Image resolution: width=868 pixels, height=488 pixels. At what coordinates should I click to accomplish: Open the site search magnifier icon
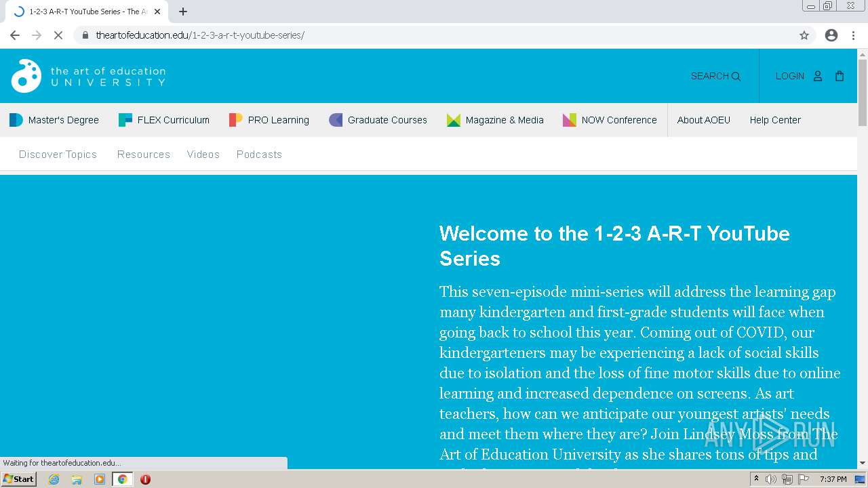pos(736,77)
